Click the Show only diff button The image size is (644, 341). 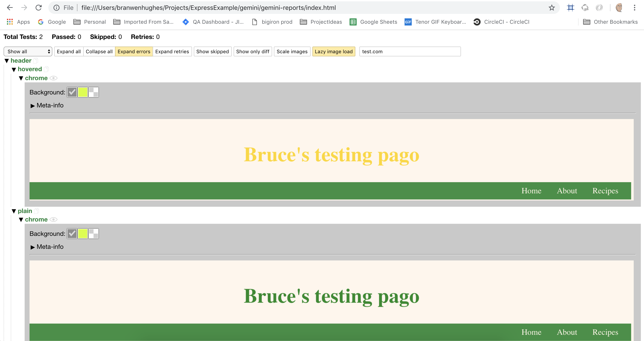(x=252, y=51)
